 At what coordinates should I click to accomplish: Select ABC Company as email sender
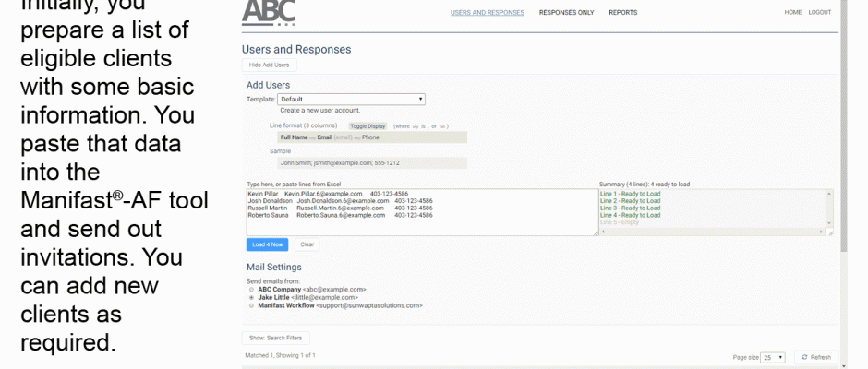(251, 289)
